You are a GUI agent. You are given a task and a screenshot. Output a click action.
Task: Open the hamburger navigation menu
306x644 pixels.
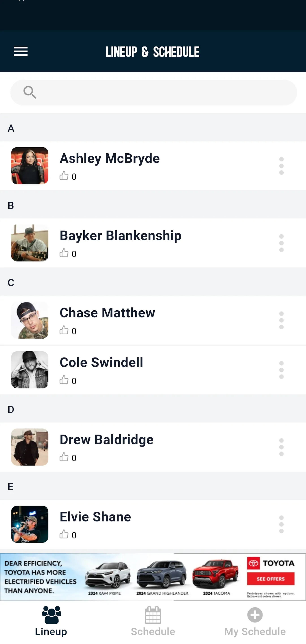pos(21,51)
